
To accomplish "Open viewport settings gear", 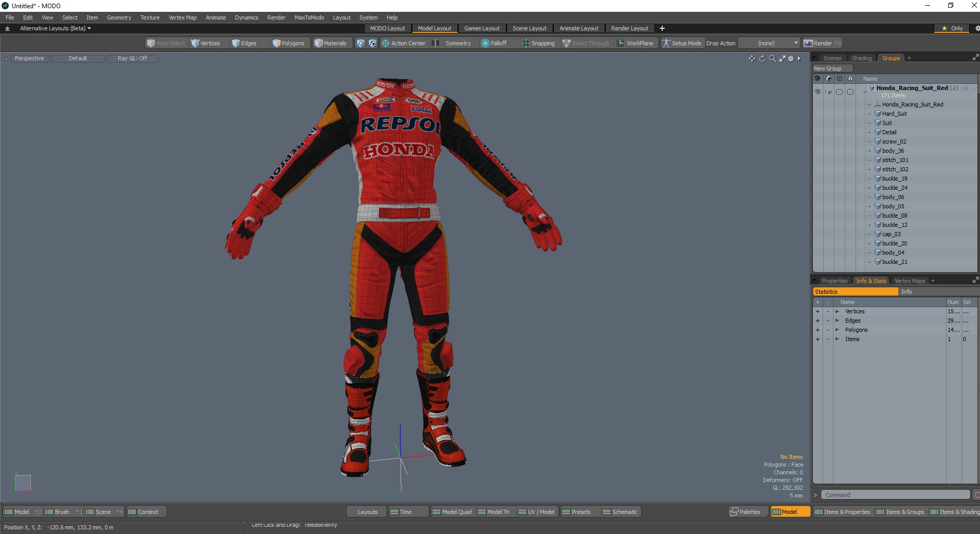I will pyautogui.click(x=791, y=59).
